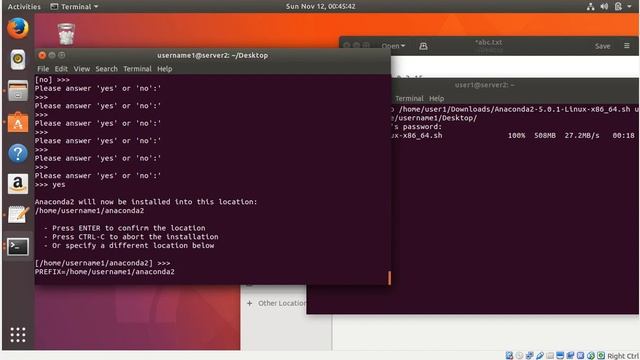Click Activities in the top bar
This screenshot has height=360, width=640.
24,7
